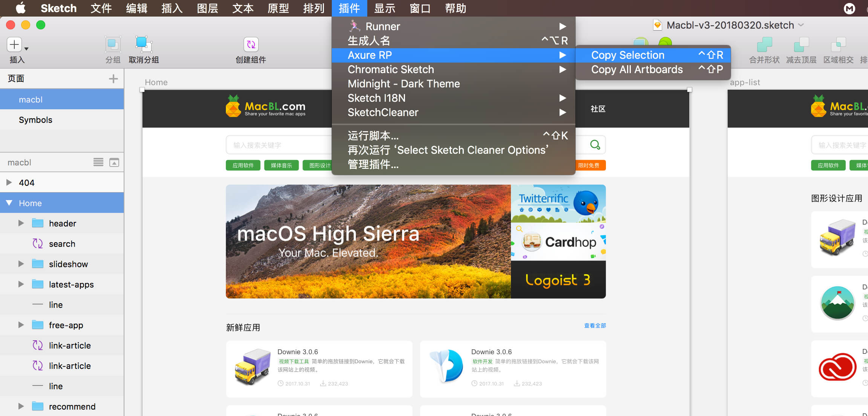Click the Intersect (区域相交) toolbar icon
The width and height of the screenshot is (868, 416).
(x=838, y=44)
